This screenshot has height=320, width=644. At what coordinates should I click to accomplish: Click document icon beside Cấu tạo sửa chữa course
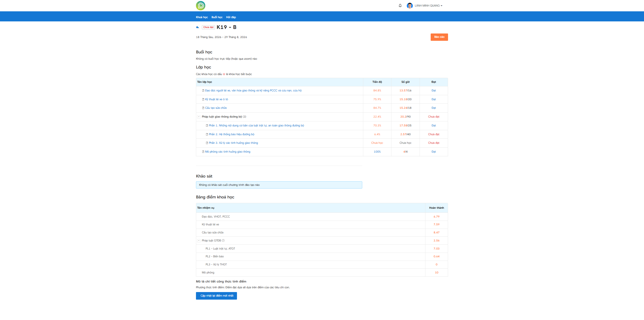(x=203, y=108)
